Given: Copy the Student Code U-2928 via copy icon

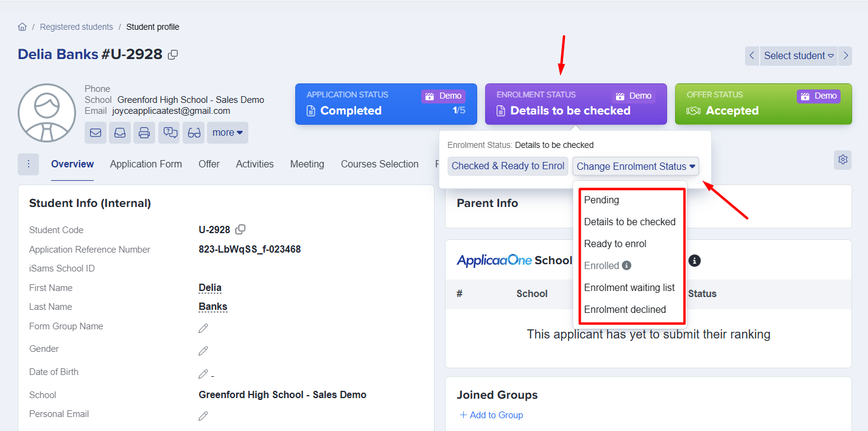Looking at the screenshot, I should pos(240,230).
